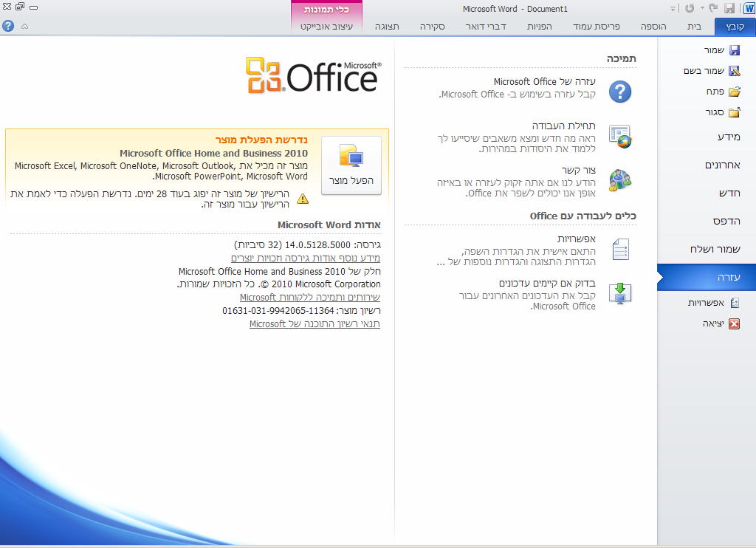756x548 pixels.
Task: Click the Save disk icon in Quick Access Toolbar
Action: [729, 9]
